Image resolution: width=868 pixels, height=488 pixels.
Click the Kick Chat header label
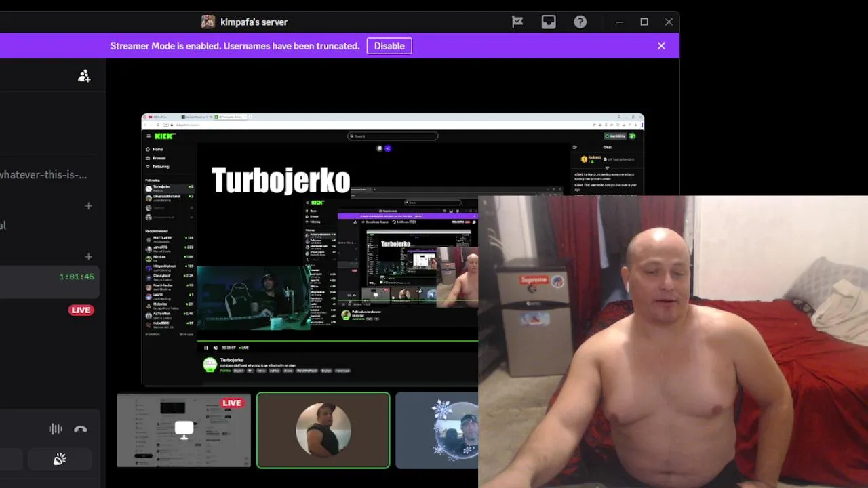[607, 147]
